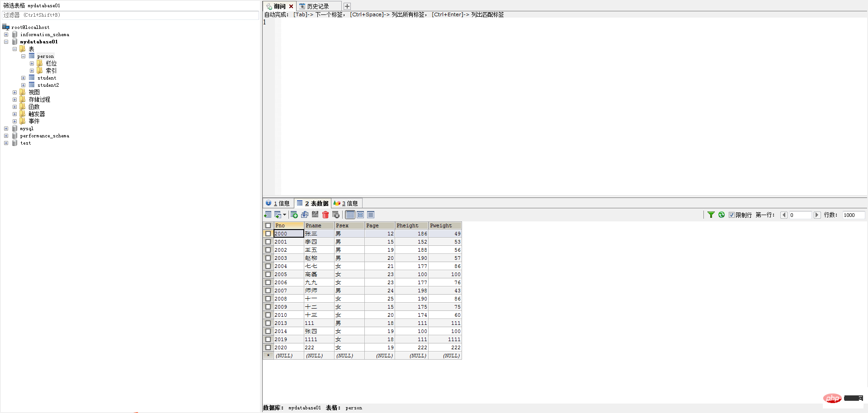This screenshot has height=413, width=868.
Task: Click the duplicate current row icon
Action: point(305,215)
